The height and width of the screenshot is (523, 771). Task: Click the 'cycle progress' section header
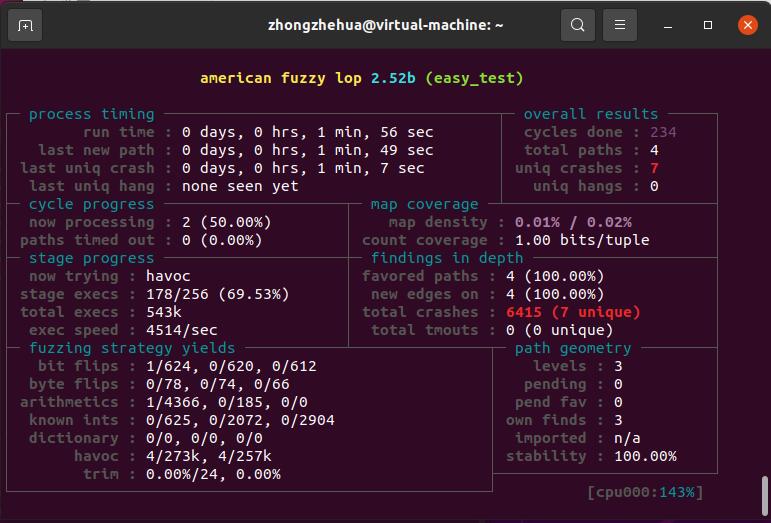coord(91,204)
